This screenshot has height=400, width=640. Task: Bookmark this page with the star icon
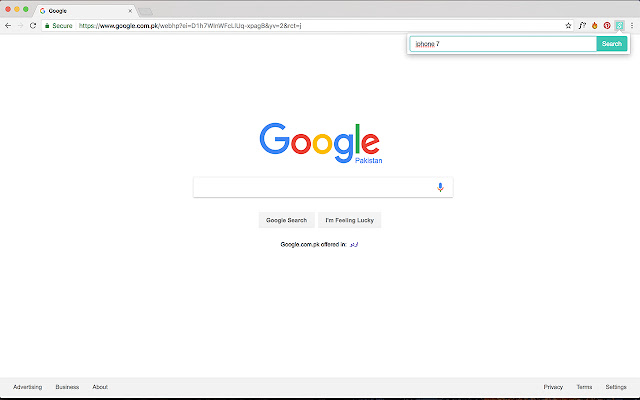click(x=568, y=25)
